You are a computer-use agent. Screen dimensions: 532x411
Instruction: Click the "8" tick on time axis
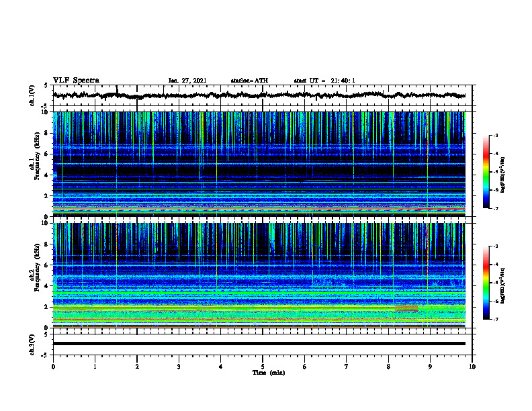click(388, 367)
